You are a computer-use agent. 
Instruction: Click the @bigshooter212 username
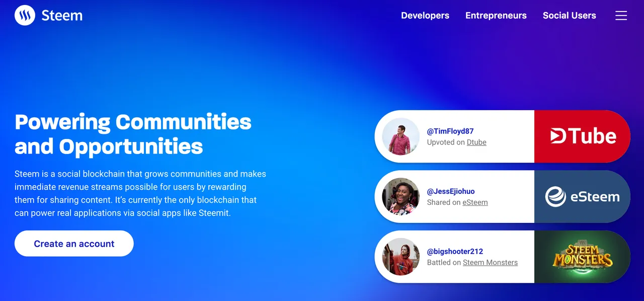(455, 251)
